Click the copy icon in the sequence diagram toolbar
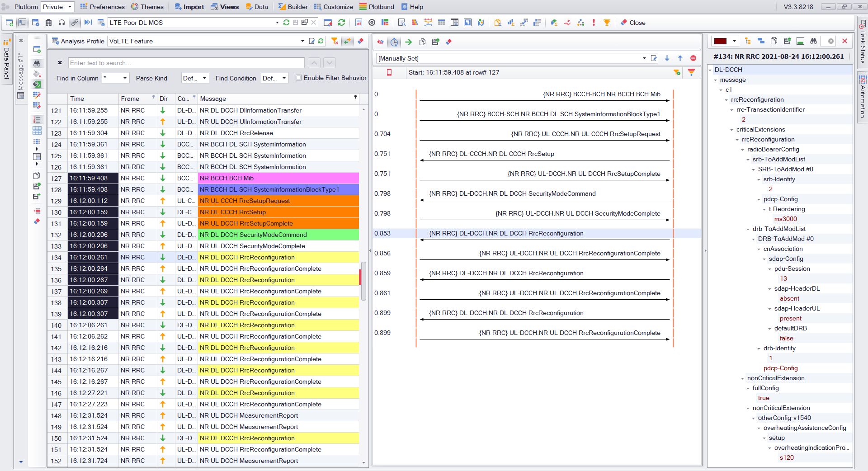This screenshot has width=868, height=471. point(423,42)
